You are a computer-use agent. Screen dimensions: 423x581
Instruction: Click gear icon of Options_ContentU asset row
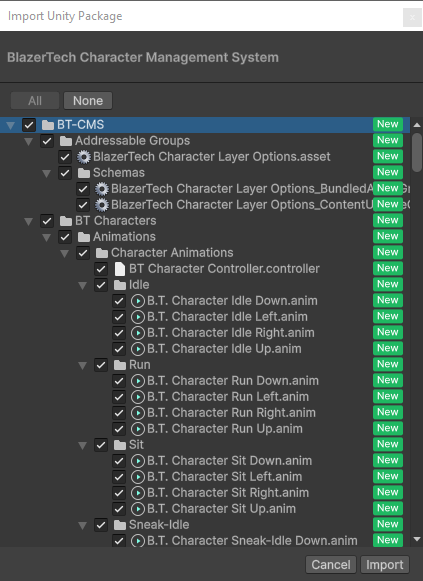(102, 205)
